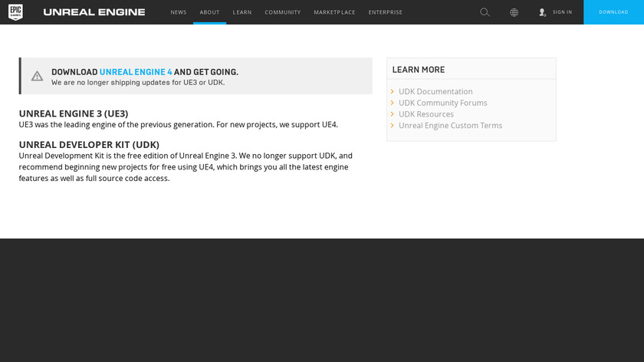
Task: Click the orange chevron next to UDK Documentation
Action: click(393, 91)
